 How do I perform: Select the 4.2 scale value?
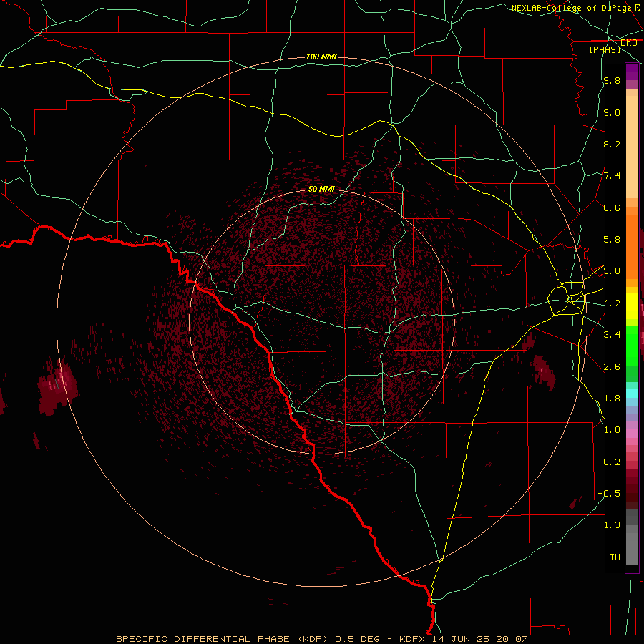(x=612, y=303)
